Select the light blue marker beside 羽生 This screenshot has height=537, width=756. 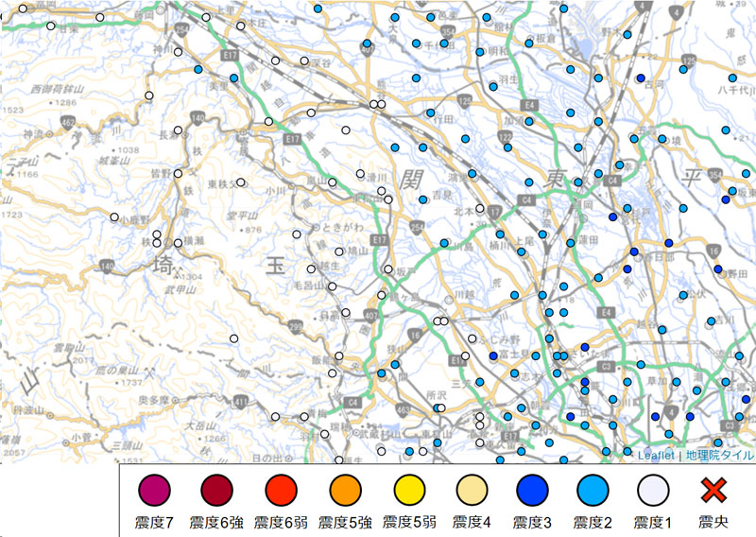tap(493, 87)
